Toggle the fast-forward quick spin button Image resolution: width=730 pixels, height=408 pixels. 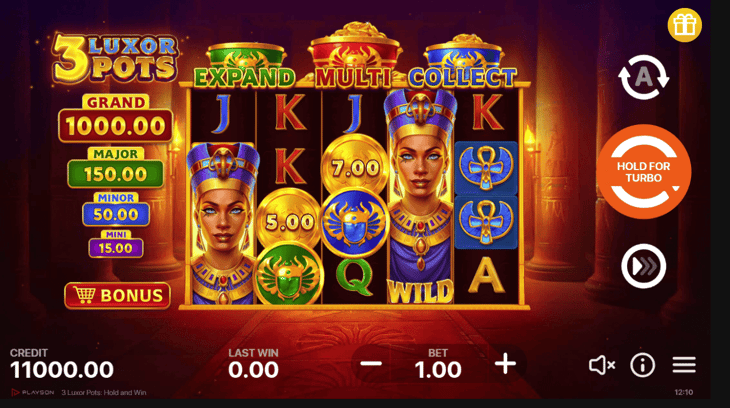click(643, 266)
